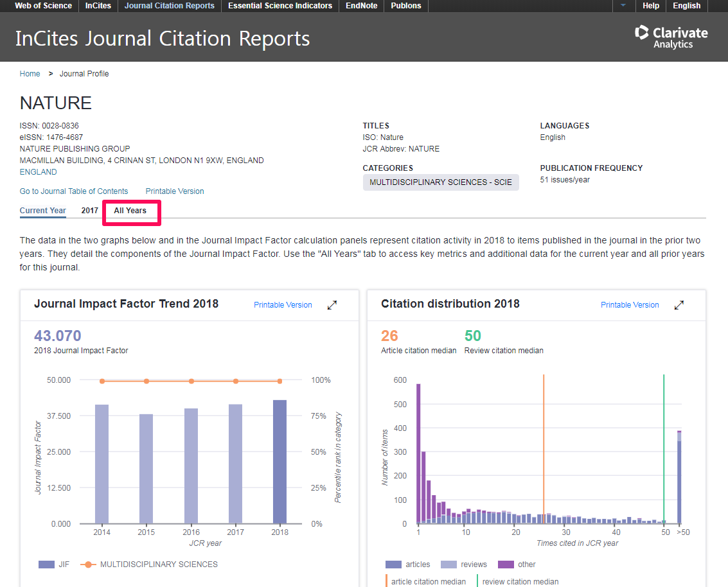728x587 pixels.
Task: Click the ENGLAND country link
Action: pyautogui.click(x=38, y=171)
